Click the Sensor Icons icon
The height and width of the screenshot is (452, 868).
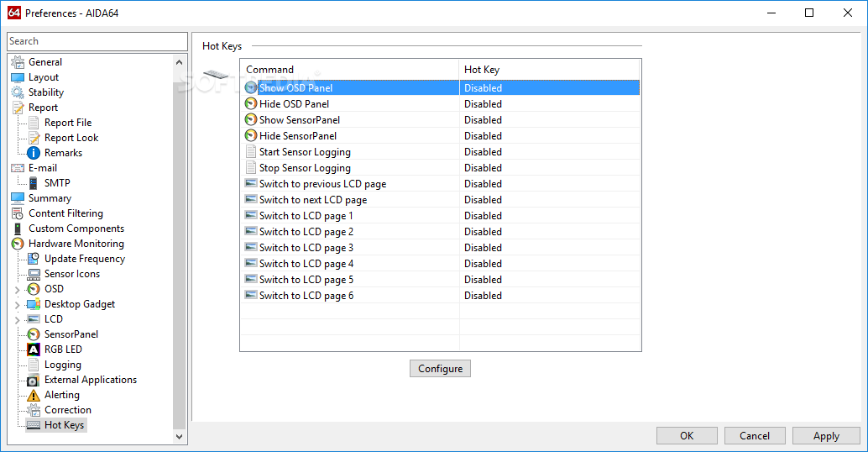tap(34, 274)
